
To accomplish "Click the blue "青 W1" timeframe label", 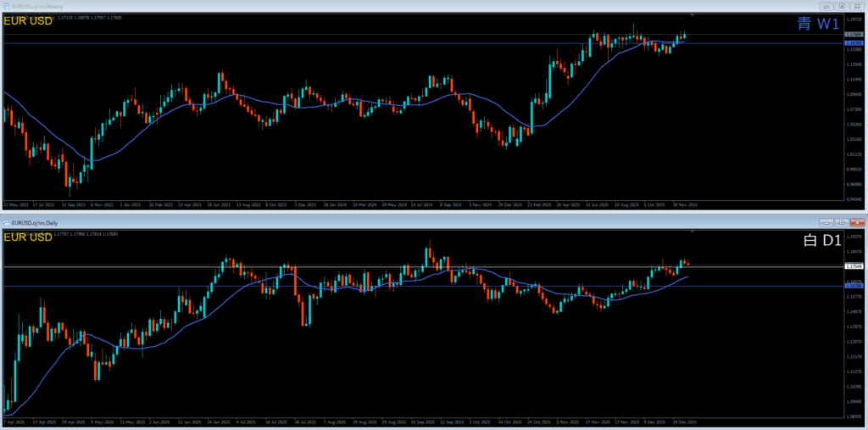I will pyautogui.click(x=818, y=24).
